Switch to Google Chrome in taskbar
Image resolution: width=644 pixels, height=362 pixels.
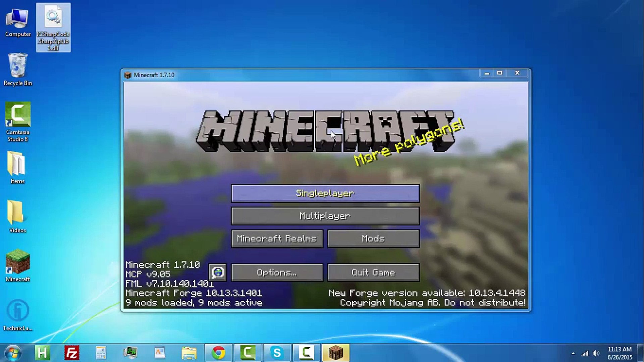click(218, 353)
